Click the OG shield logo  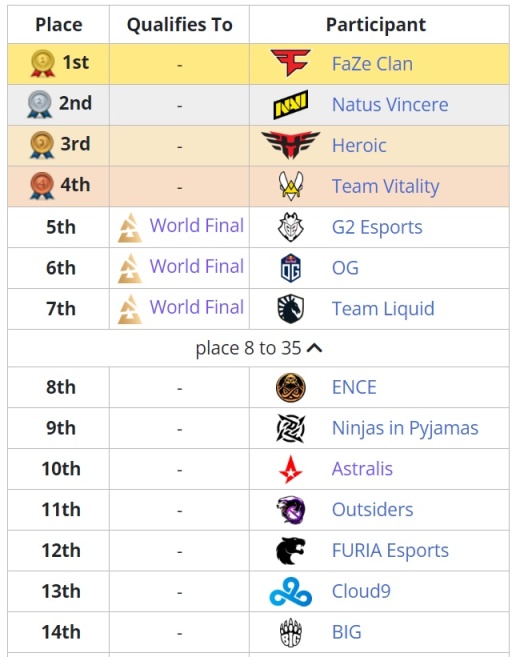pyautogui.click(x=290, y=268)
